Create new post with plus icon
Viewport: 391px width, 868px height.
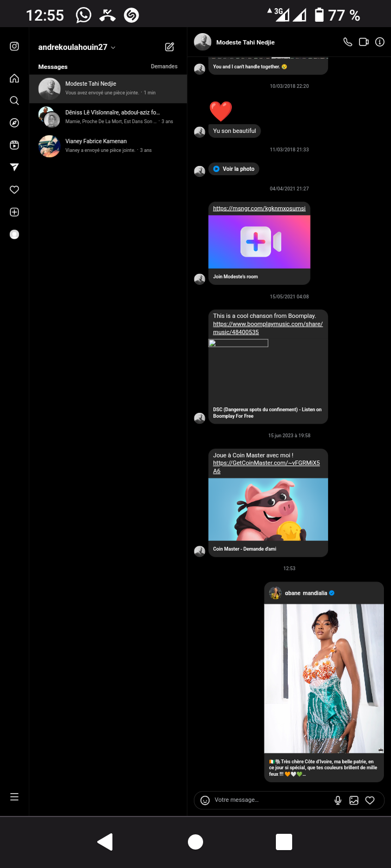[15, 212]
